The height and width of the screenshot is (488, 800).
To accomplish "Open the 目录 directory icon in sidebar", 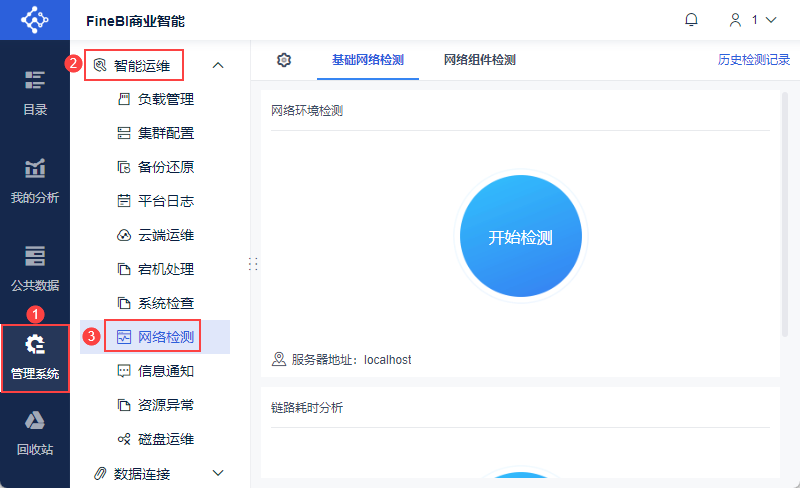I will point(35,80).
